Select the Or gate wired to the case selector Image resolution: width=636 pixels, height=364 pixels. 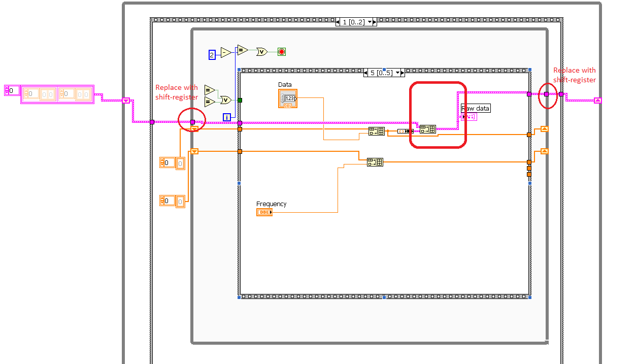(225, 100)
